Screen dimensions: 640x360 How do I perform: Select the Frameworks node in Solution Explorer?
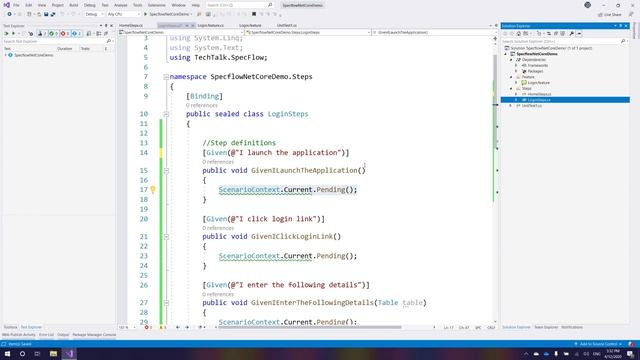coord(537,66)
